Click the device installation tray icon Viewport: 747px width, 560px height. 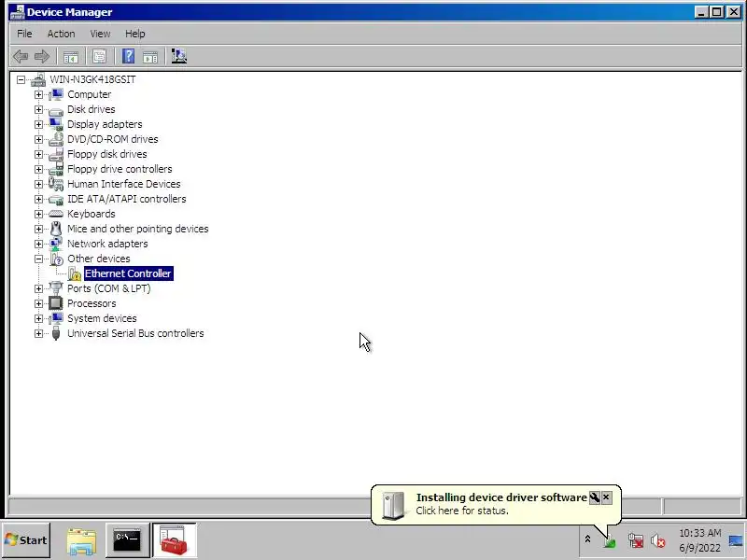click(x=610, y=541)
